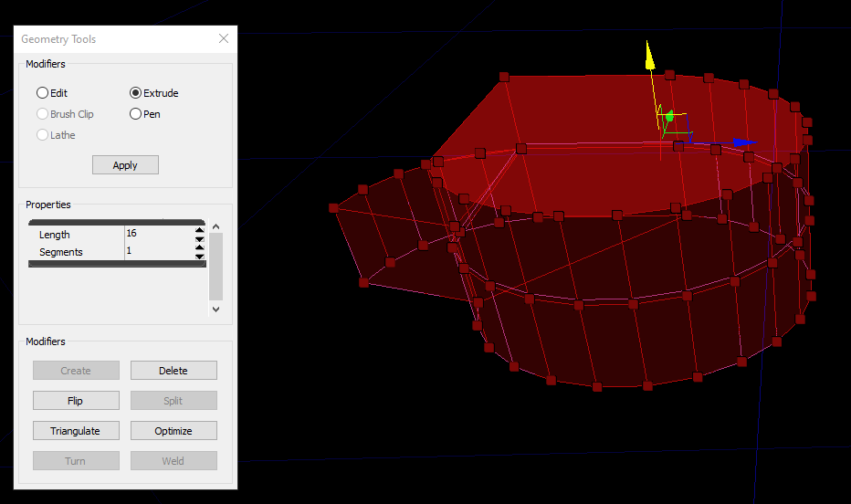Screen dimensions: 851x504
Task: Run Optimize on the geometry
Action: pos(173,431)
